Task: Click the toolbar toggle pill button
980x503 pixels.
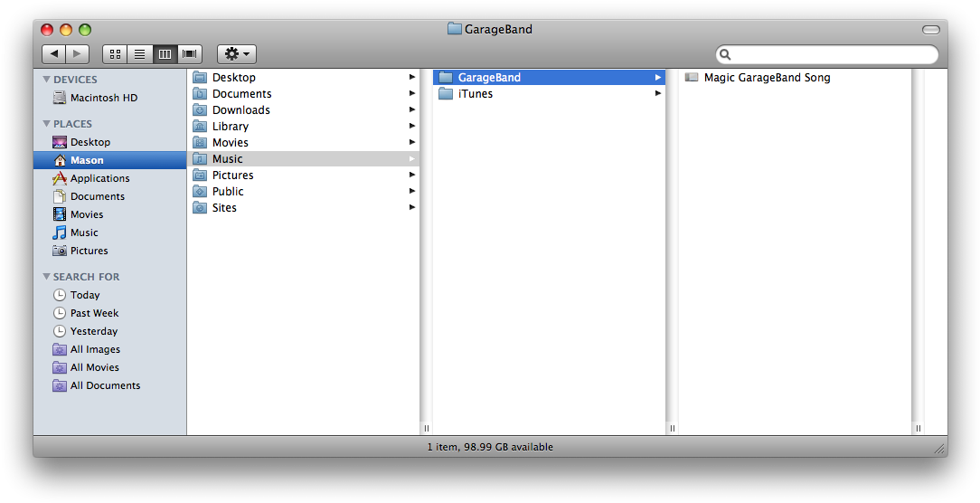Action: pyautogui.click(x=930, y=30)
